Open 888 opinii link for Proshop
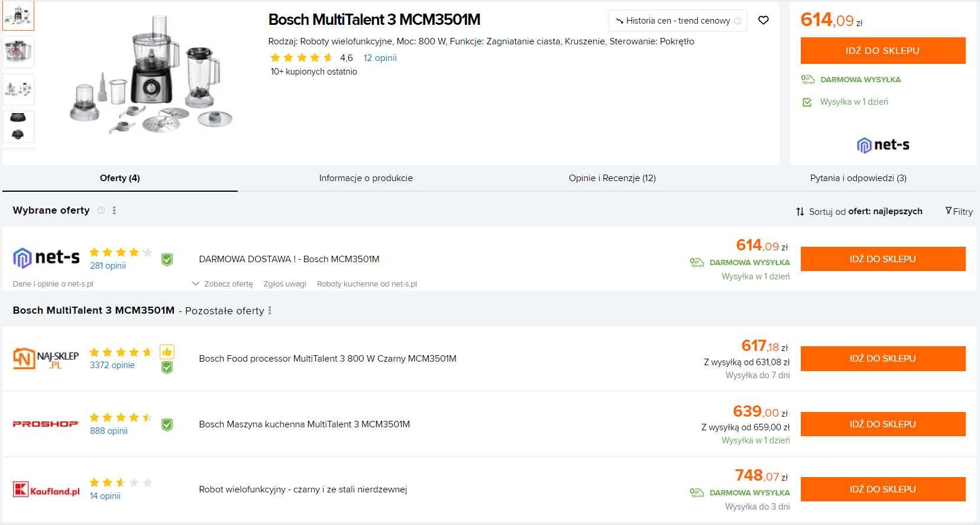 coord(108,431)
